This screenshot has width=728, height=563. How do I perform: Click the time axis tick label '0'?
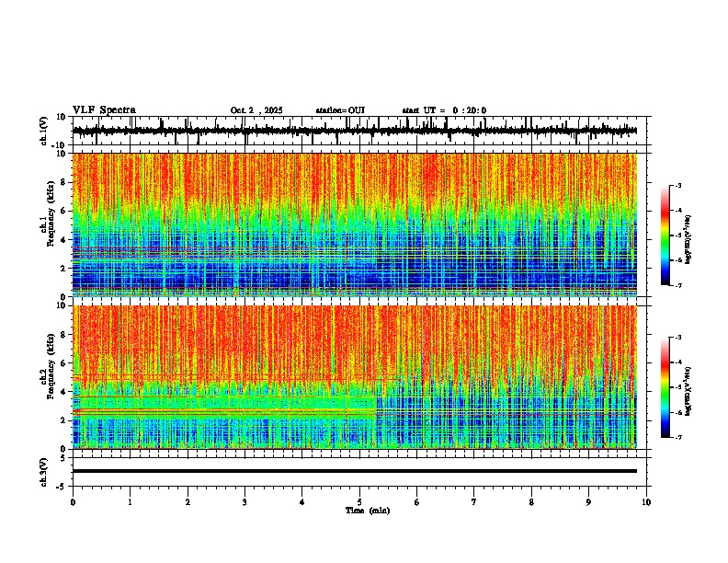tap(73, 502)
